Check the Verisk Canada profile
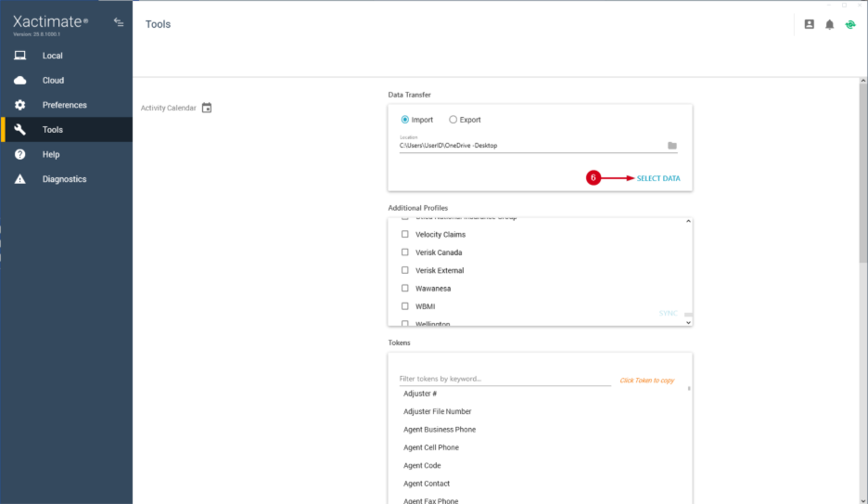The width and height of the screenshot is (868, 504). [405, 252]
